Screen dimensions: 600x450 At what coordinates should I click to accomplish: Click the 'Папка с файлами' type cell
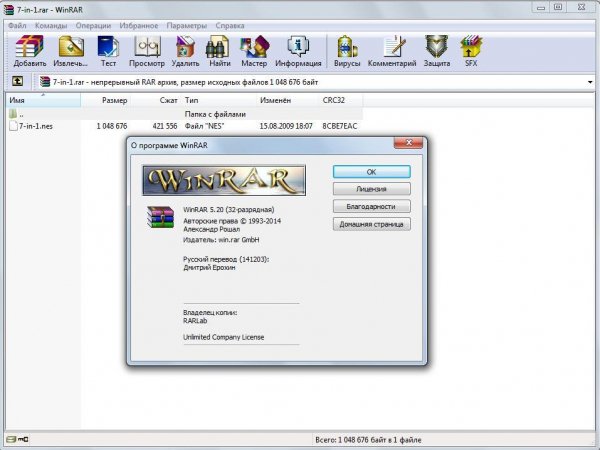pos(215,114)
